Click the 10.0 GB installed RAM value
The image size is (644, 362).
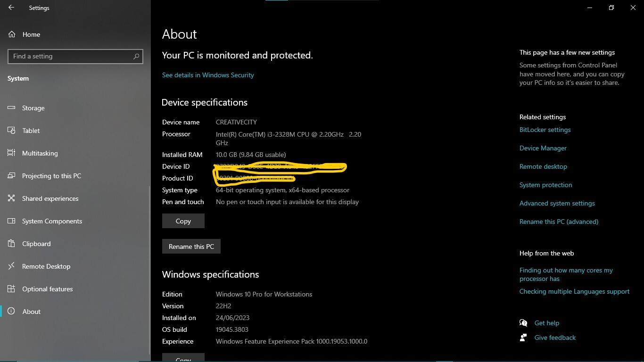[251, 155]
